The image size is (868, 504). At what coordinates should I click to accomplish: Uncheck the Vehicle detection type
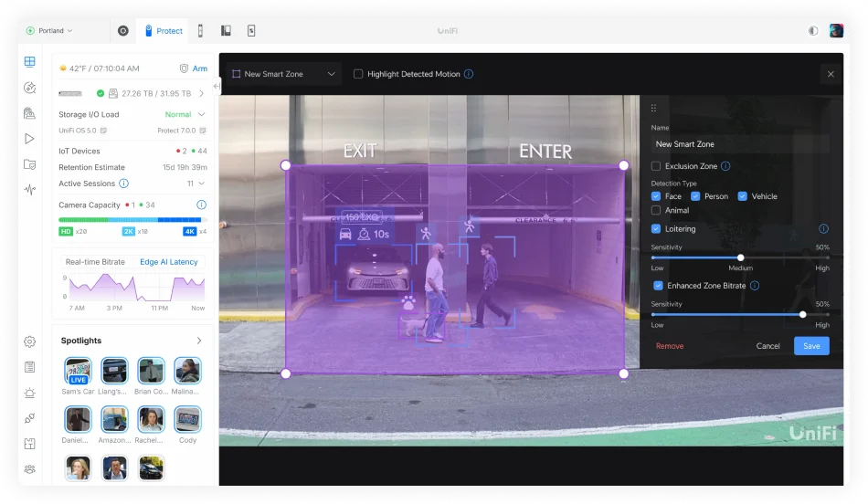point(742,196)
